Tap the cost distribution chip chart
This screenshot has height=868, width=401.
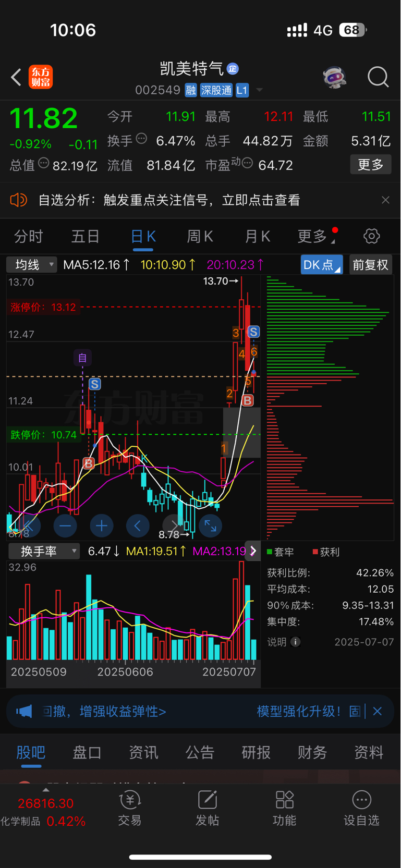pyautogui.click(x=330, y=408)
